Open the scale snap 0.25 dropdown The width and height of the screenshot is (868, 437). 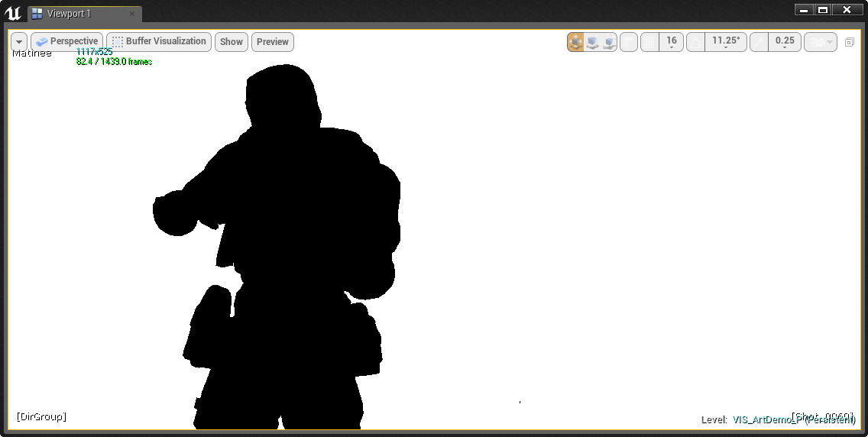785,42
